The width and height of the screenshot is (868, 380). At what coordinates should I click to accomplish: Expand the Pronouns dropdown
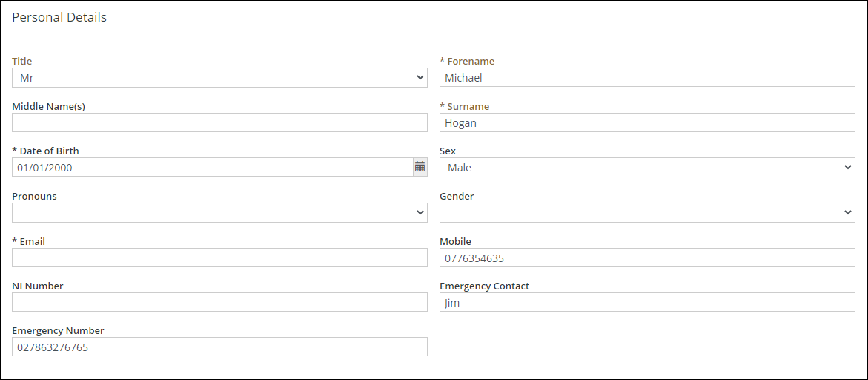click(x=219, y=213)
